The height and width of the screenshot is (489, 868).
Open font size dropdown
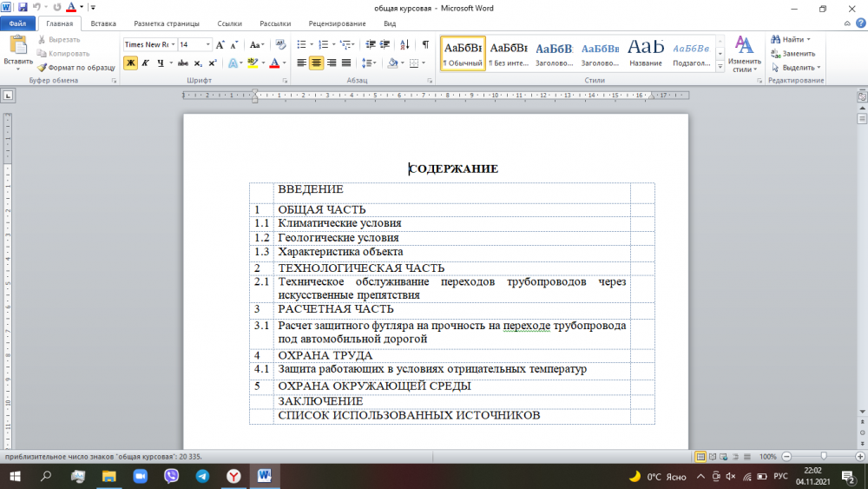pos(208,44)
